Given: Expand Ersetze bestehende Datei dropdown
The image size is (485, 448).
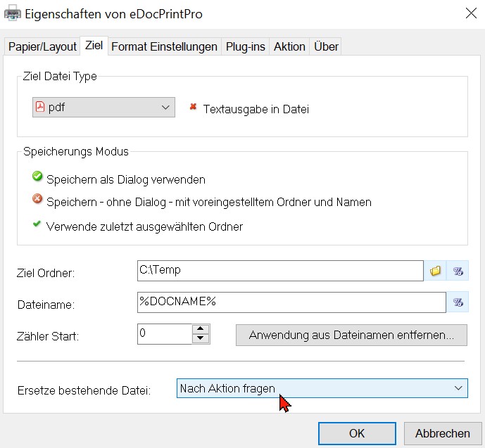Looking at the screenshot, I should (322, 388).
